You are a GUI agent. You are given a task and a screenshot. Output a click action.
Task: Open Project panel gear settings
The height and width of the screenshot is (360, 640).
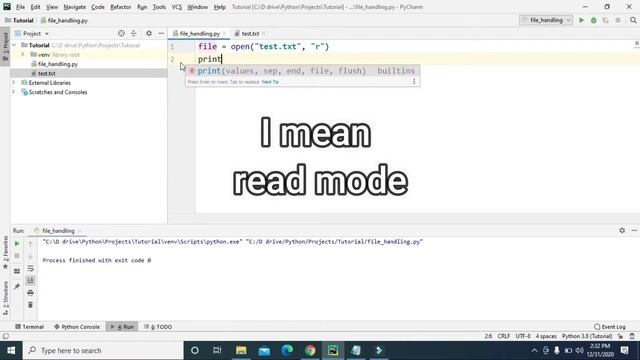click(x=149, y=33)
